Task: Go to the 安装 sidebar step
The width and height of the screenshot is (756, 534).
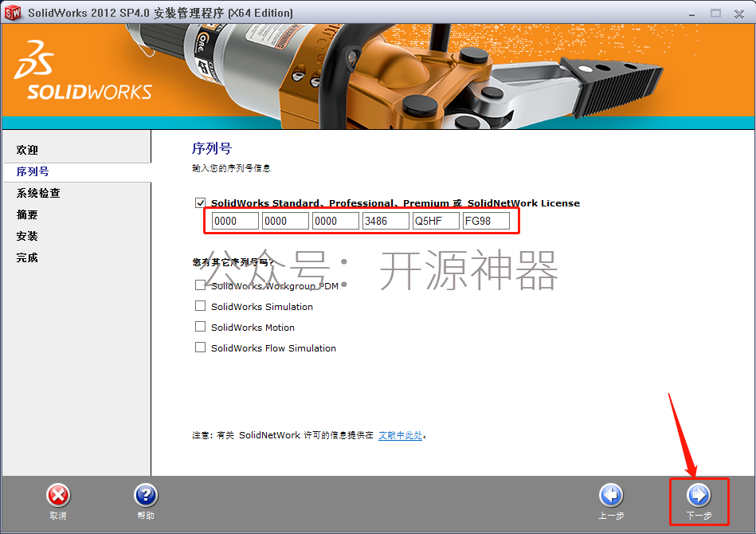Action: (x=27, y=237)
